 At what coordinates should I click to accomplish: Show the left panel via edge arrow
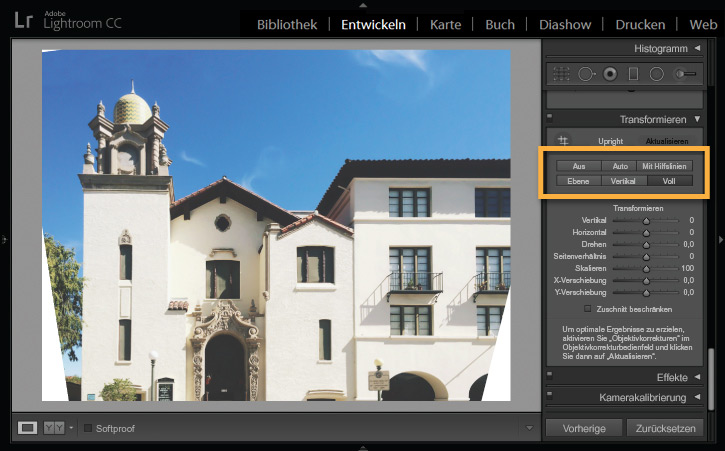click(4, 240)
